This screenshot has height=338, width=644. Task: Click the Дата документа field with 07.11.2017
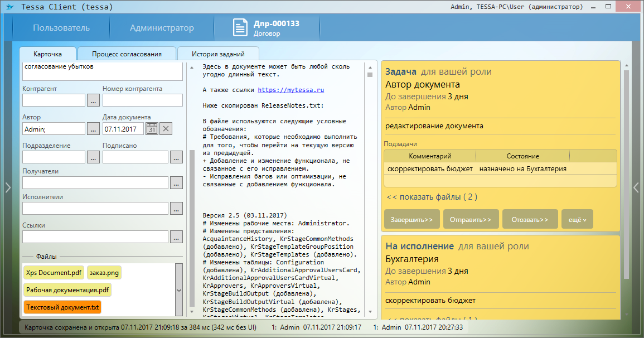tap(123, 128)
